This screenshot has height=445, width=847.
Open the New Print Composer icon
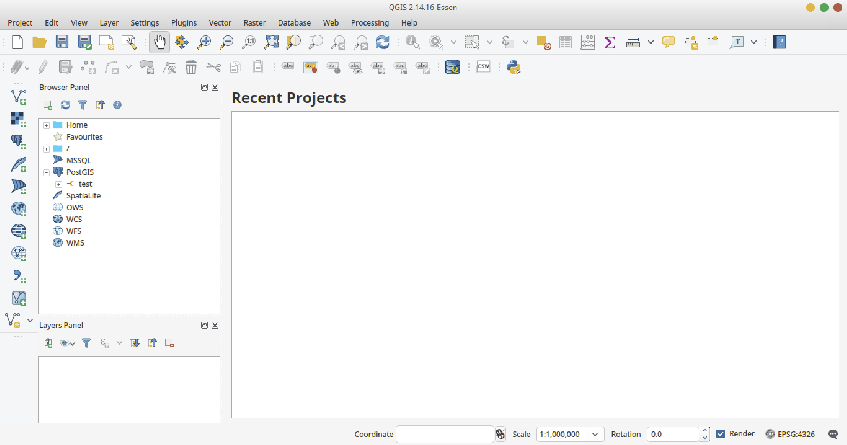tap(106, 42)
